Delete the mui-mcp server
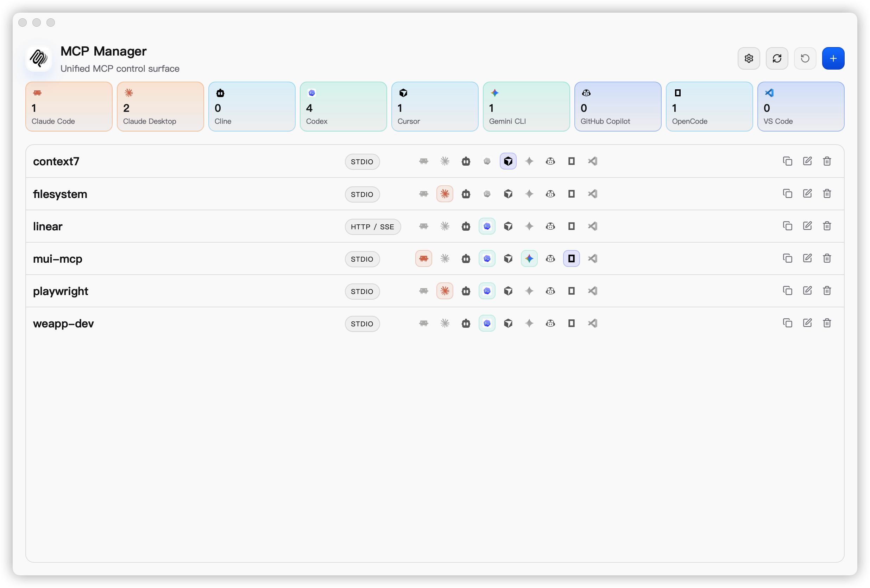 click(827, 258)
